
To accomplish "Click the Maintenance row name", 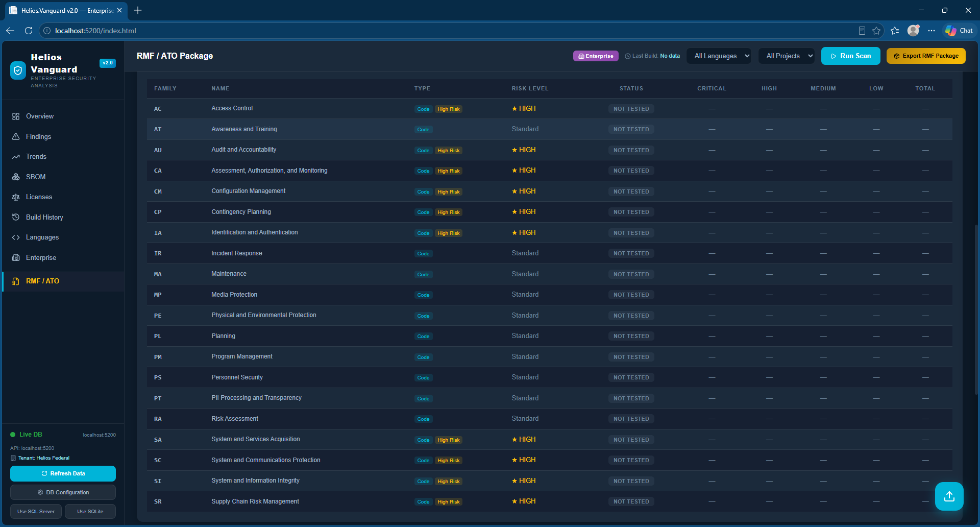I will click(x=229, y=274).
